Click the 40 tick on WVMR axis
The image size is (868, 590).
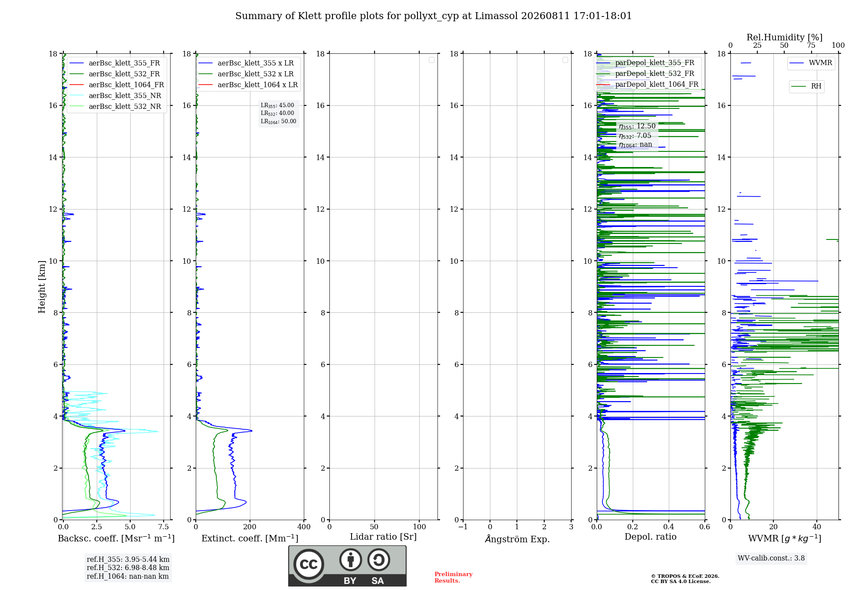[x=817, y=527]
